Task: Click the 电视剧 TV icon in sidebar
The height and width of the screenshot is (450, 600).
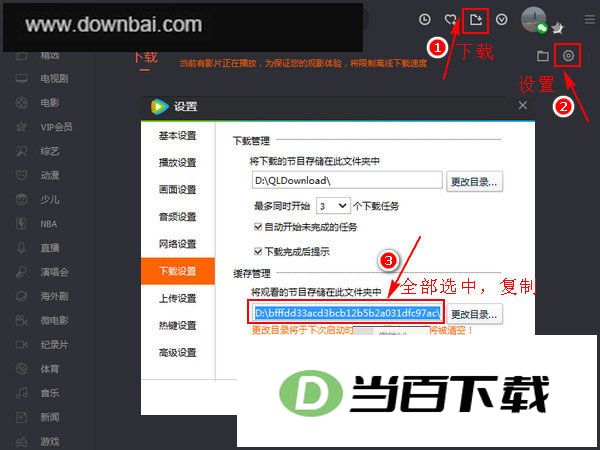Action: click(21, 79)
